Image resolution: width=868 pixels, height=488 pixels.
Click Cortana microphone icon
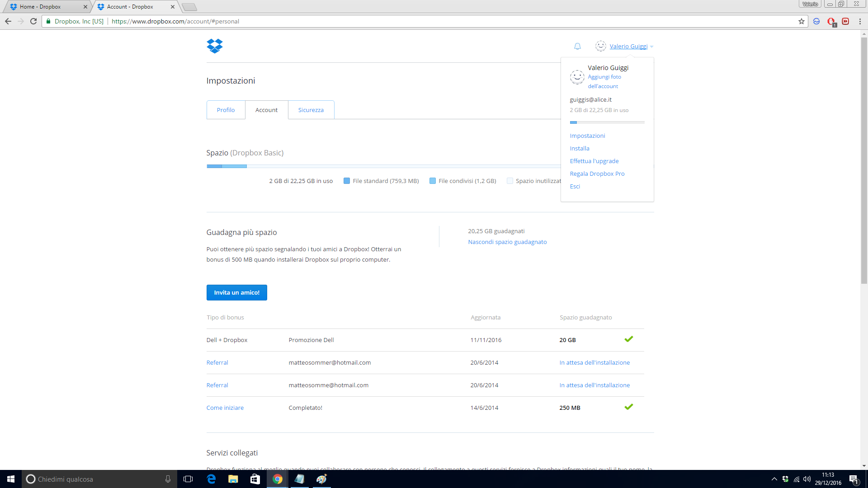(168, 479)
